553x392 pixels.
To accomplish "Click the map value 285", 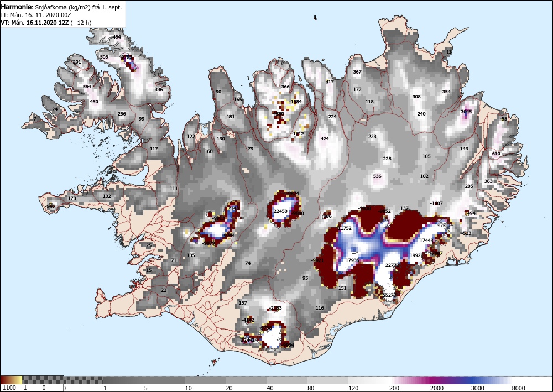I will pyautogui.click(x=469, y=186).
